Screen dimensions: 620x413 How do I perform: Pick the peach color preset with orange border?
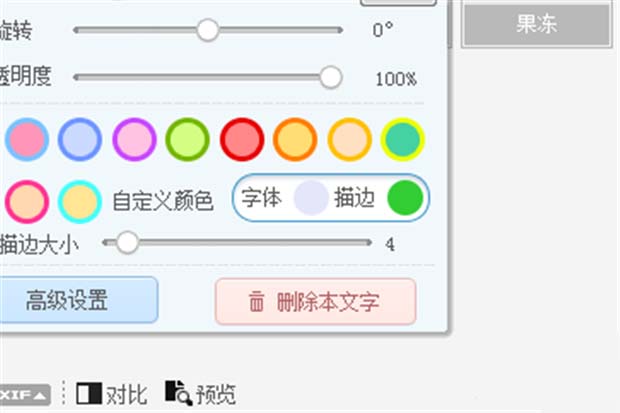(349, 139)
